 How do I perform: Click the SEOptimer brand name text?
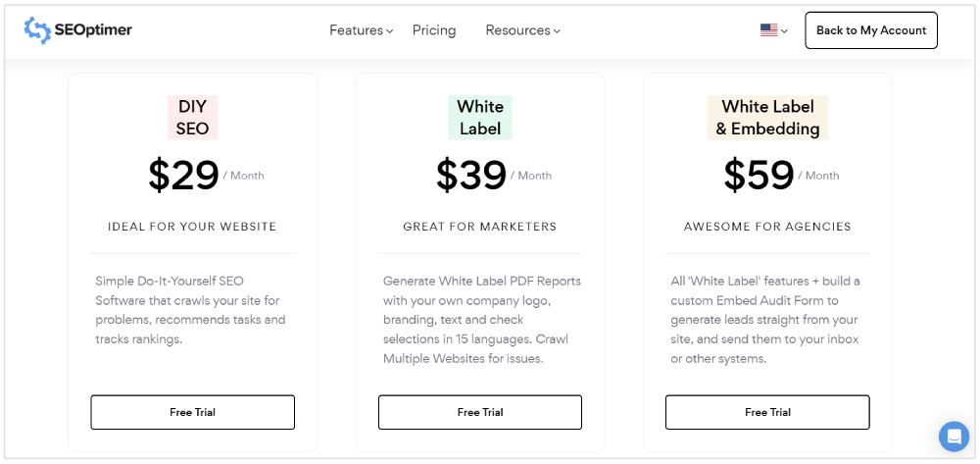click(93, 30)
